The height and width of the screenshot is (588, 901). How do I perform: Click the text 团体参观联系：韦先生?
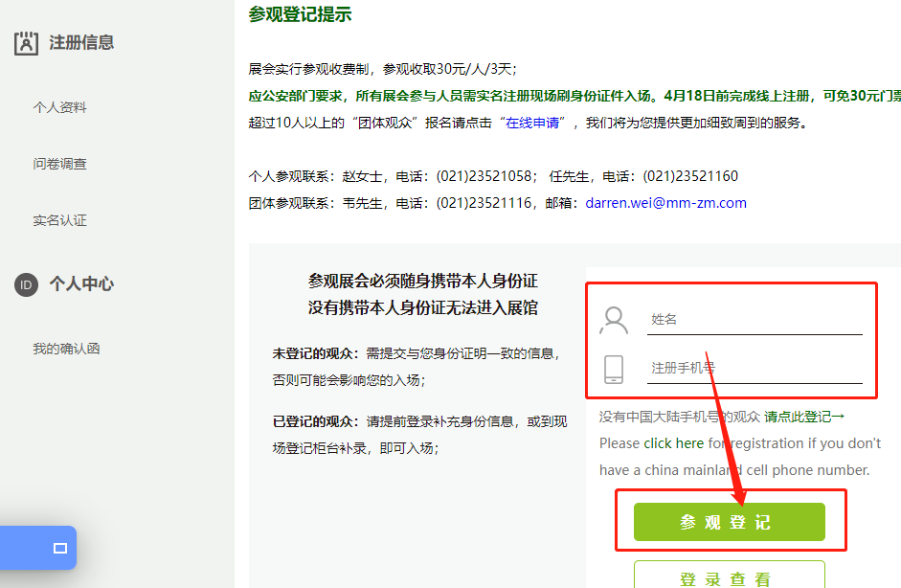pos(315,203)
